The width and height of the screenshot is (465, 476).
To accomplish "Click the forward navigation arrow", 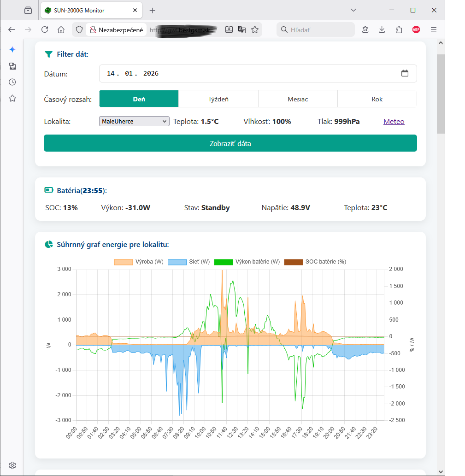I will 28,29.
